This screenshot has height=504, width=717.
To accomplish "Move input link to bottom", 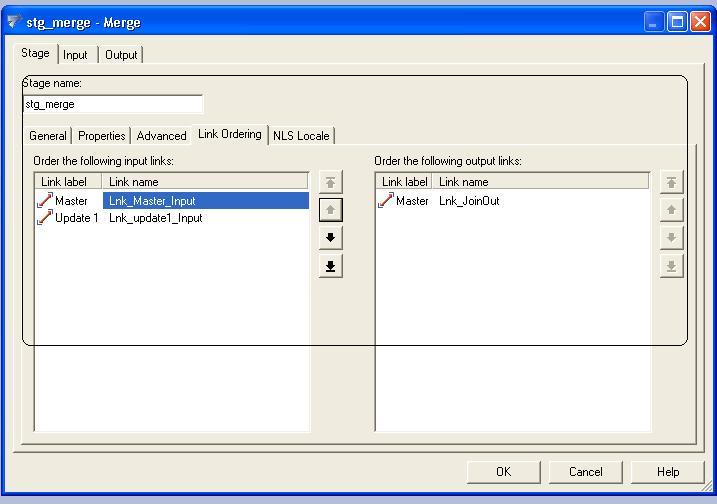I will 330,266.
